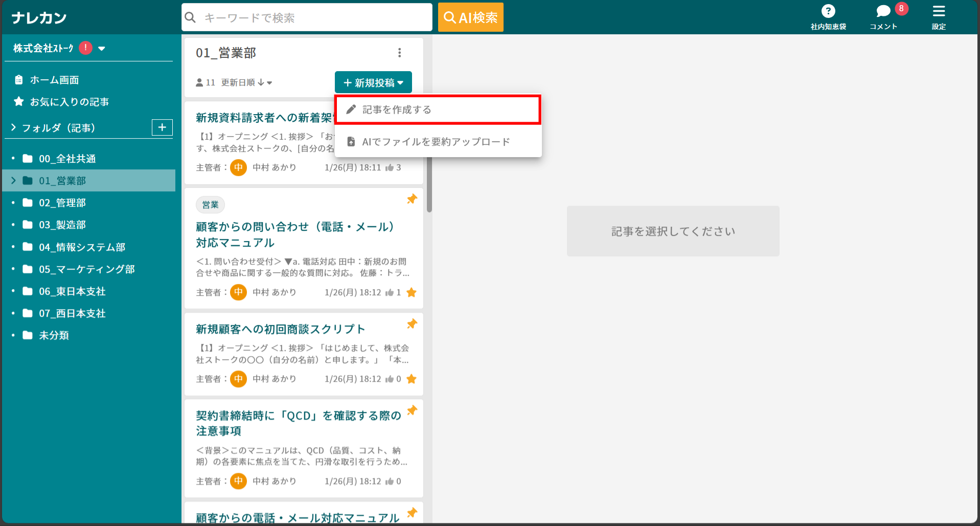Open the 設定 hamburger menu
This screenshot has width=980, height=526.
pos(938,11)
